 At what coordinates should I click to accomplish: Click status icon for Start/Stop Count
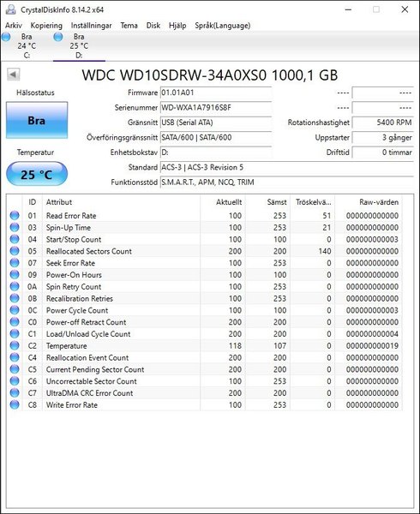15,239
